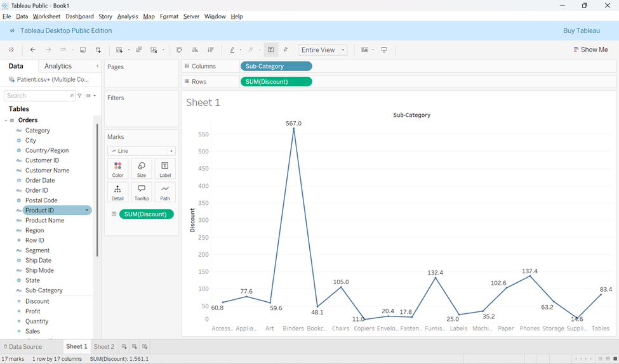Screen dimensions: 619x364
Task: Select the Customer Name field
Action: [48, 171]
